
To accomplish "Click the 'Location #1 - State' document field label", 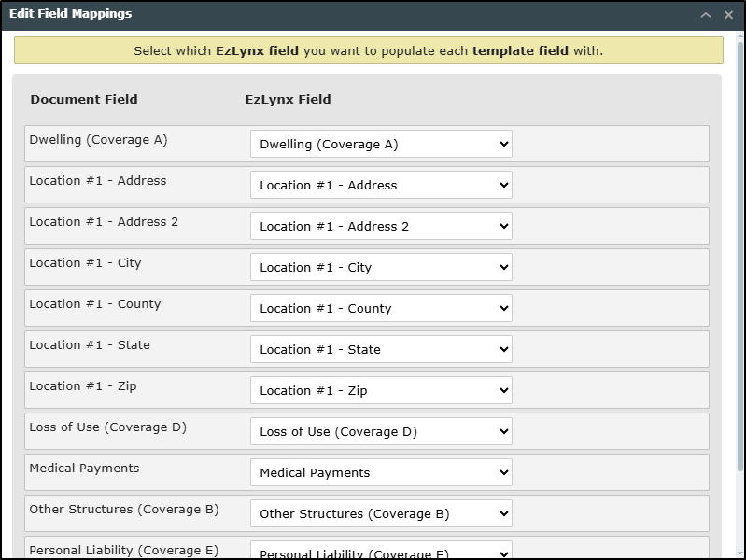I will (90, 345).
